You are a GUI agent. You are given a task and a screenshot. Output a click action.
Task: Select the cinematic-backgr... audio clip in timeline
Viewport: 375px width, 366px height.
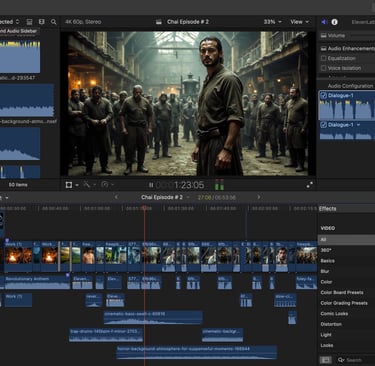[222, 335]
